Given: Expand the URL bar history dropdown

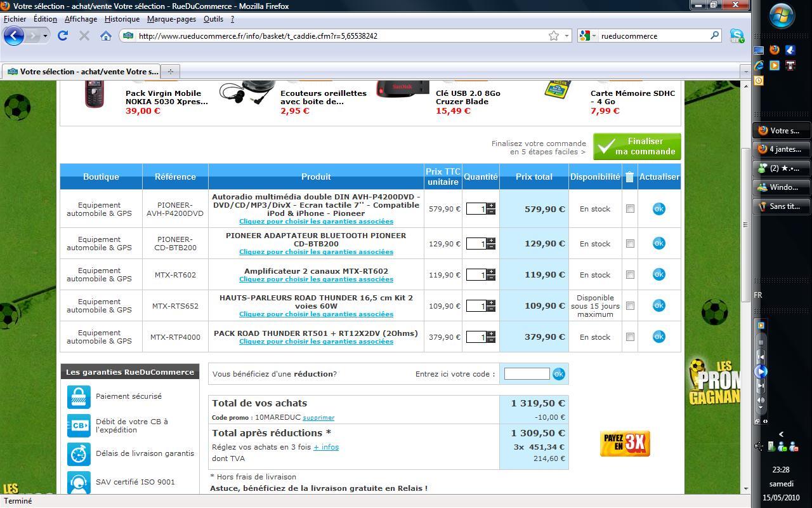Looking at the screenshot, I should (566, 36).
